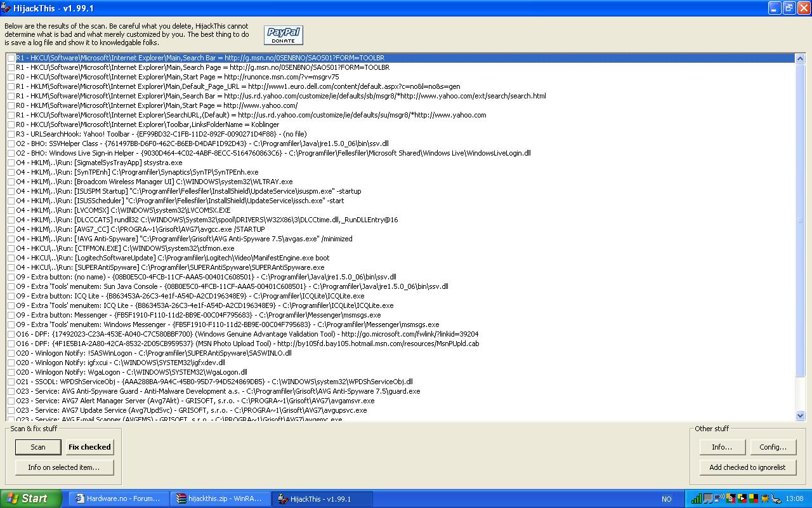The width and height of the screenshot is (812, 508).
Task: Open the wireless network connection tray icon
Action: point(719,498)
